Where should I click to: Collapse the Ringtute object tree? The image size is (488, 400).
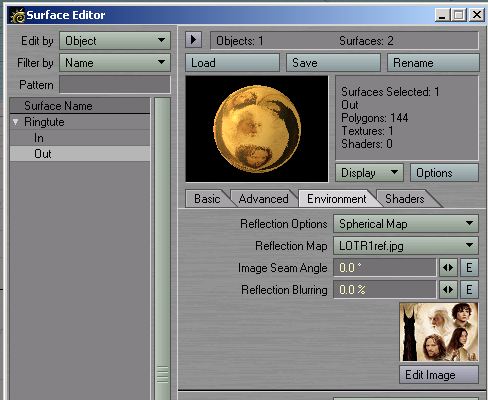pyautogui.click(x=15, y=122)
